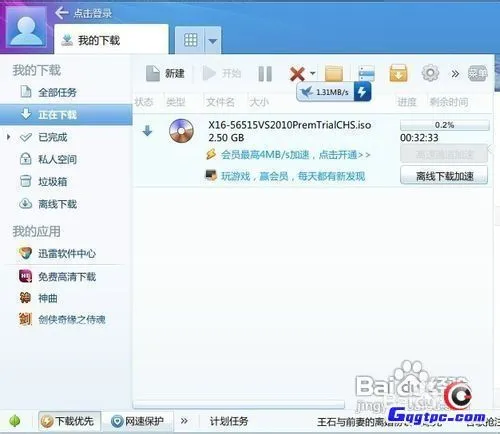
Task: Sort by the 剩余时间 column header
Action: point(449,102)
